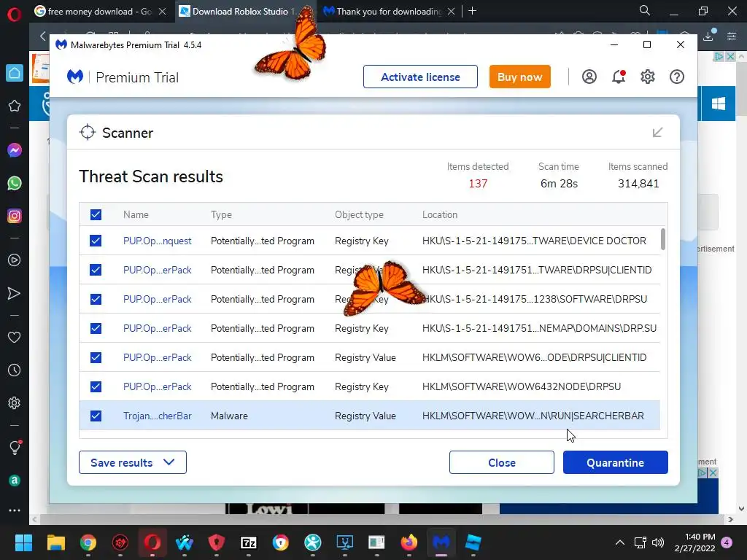This screenshot has width=747, height=560.
Task: Open Opera sidebar home icon
Action: (x=15, y=73)
